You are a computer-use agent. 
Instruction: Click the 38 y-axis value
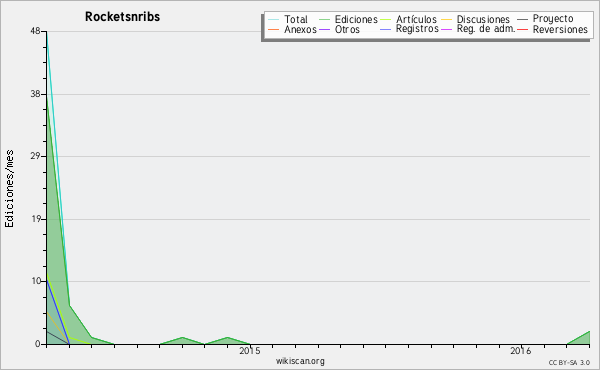point(35,94)
